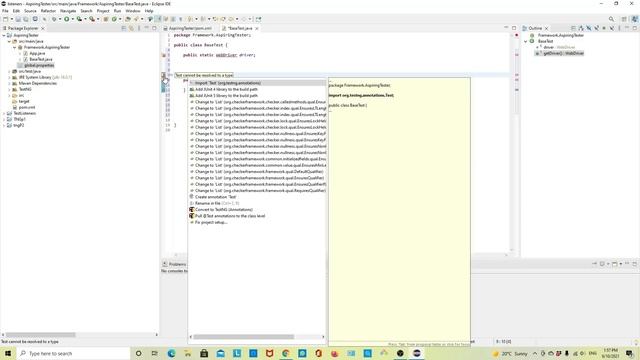Expand the Maven Dependencies node
640x360 pixels.
(x=9, y=83)
